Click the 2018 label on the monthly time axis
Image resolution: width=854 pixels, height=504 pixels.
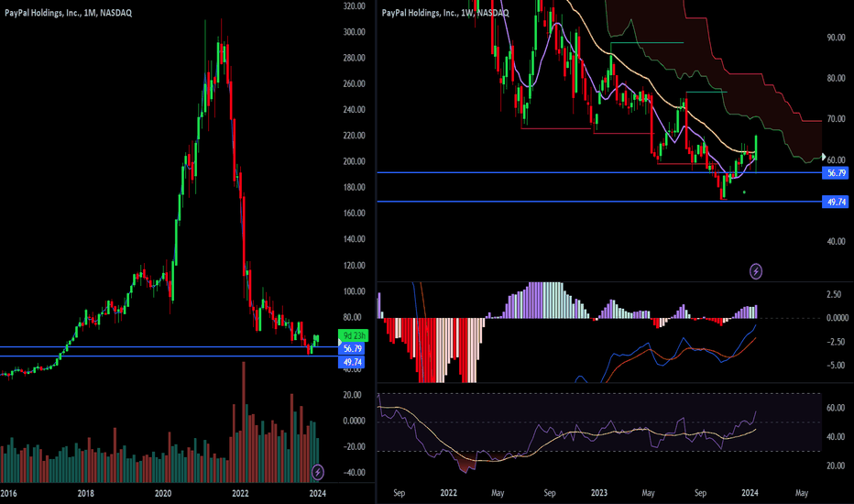[x=85, y=493]
